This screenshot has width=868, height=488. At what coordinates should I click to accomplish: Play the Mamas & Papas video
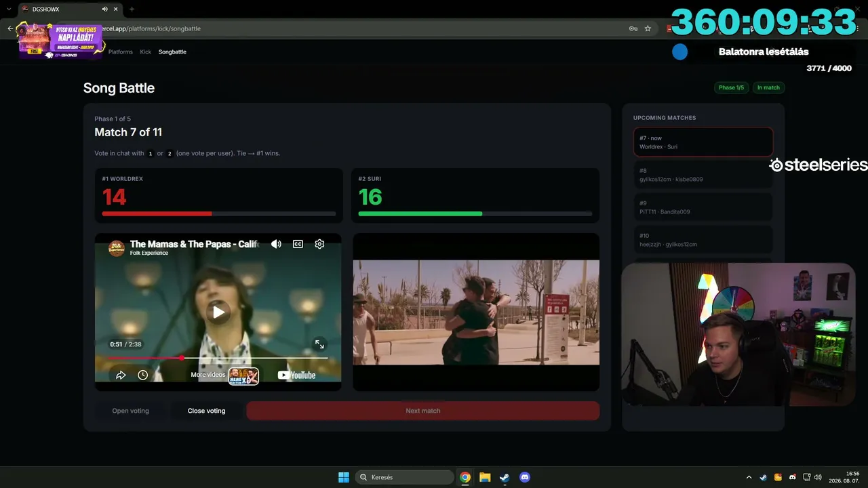pos(218,312)
